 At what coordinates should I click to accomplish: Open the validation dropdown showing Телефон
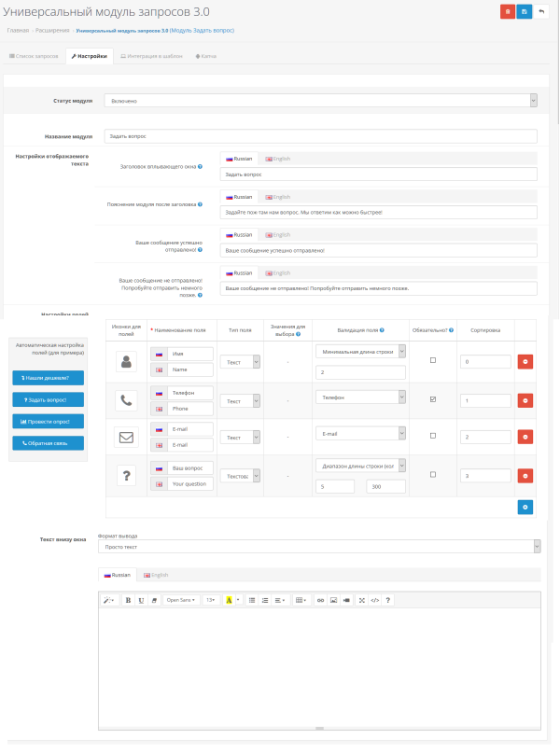coord(360,397)
